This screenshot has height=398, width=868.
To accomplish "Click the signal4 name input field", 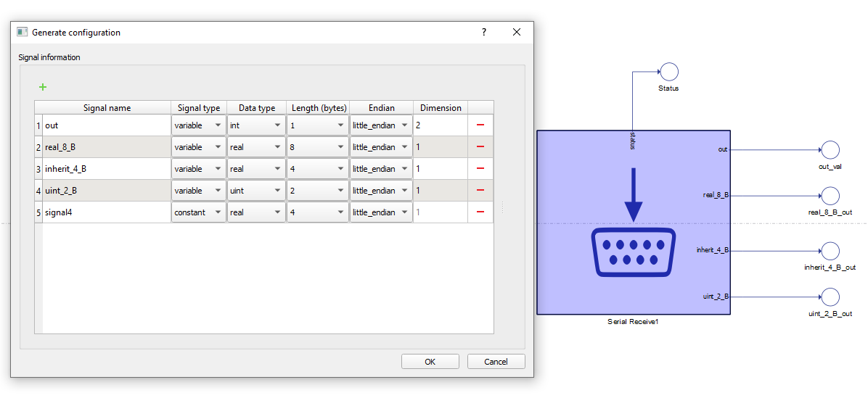I will pyautogui.click(x=106, y=212).
